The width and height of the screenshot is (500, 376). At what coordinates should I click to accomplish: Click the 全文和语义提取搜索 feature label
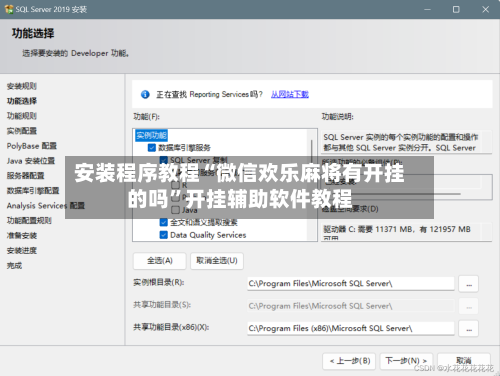pyautogui.click(x=204, y=222)
